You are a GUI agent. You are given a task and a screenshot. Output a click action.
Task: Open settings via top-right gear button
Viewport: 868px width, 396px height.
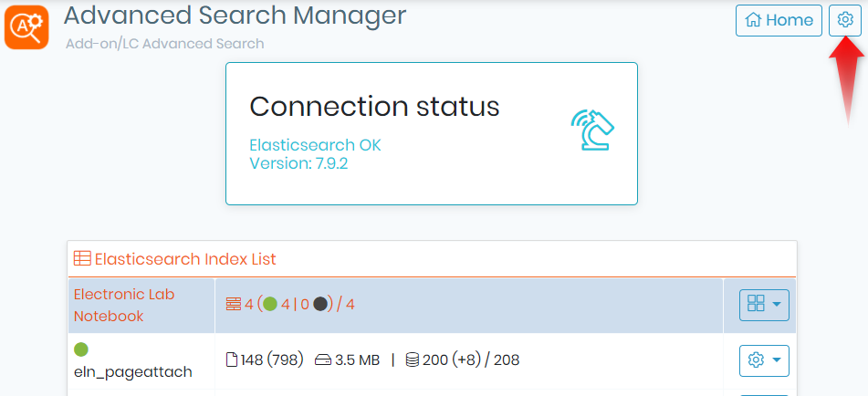pyautogui.click(x=845, y=20)
